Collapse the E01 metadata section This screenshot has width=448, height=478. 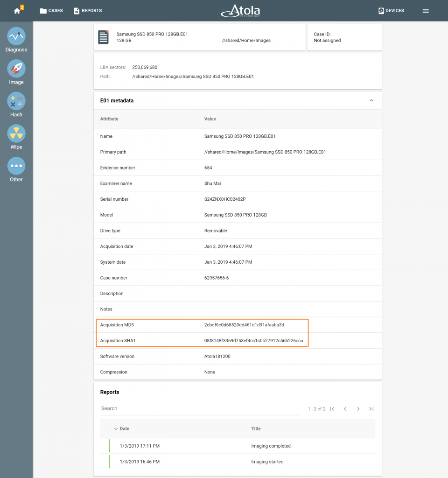tap(371, 101)
